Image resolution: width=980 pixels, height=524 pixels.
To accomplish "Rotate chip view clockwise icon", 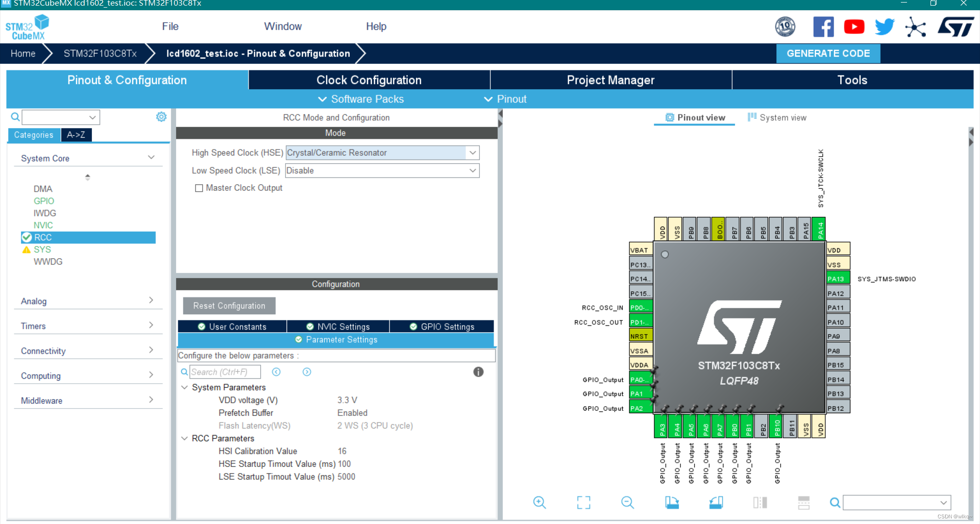I will click(672, 503).
